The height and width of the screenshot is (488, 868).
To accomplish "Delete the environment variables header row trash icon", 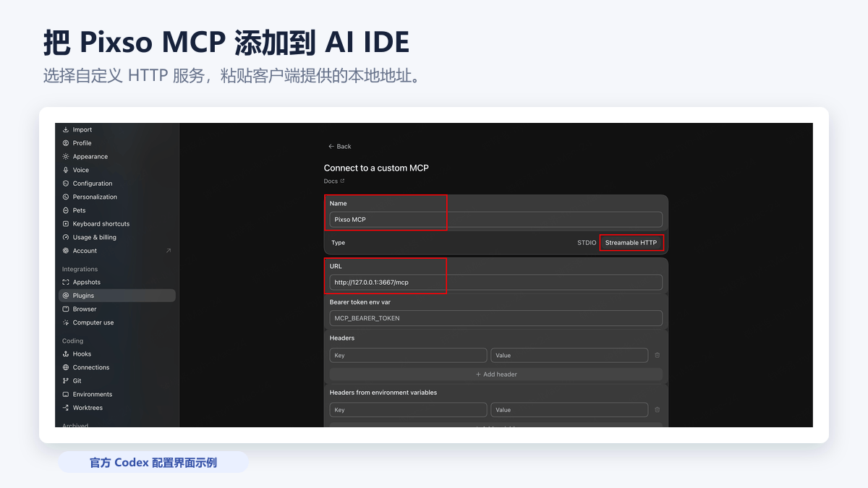I will [x=657, y=410].
